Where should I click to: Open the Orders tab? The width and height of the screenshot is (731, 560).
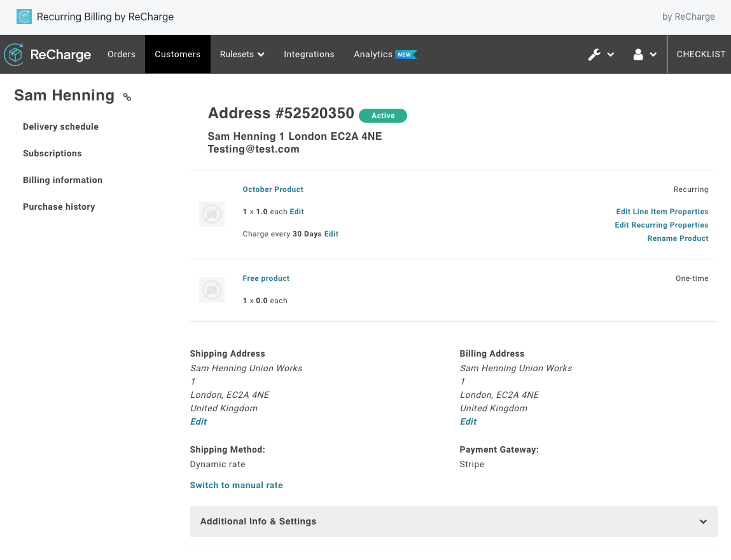click(122, 55)
